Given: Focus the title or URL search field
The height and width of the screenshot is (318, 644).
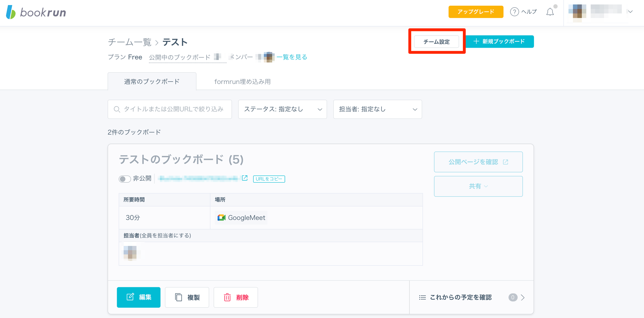Looking at the screenshot, I should click(170, 109).
